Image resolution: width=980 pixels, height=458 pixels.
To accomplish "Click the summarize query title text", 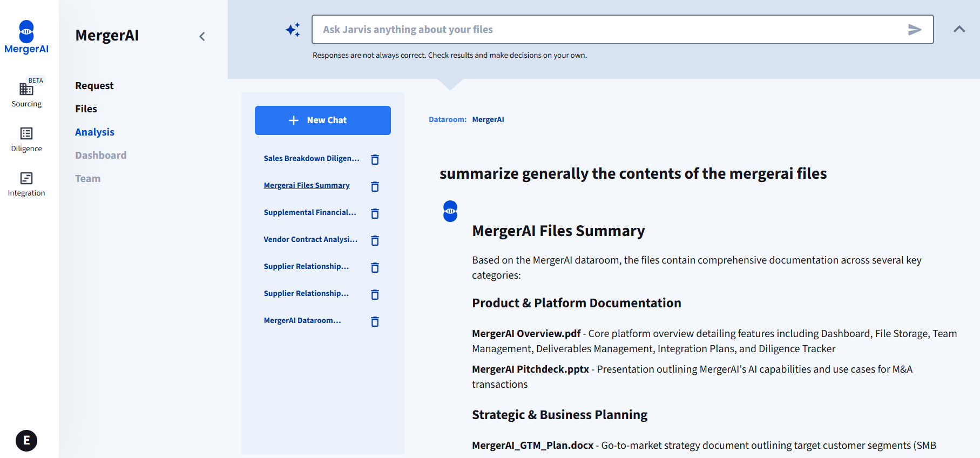I will coord(633,174).
